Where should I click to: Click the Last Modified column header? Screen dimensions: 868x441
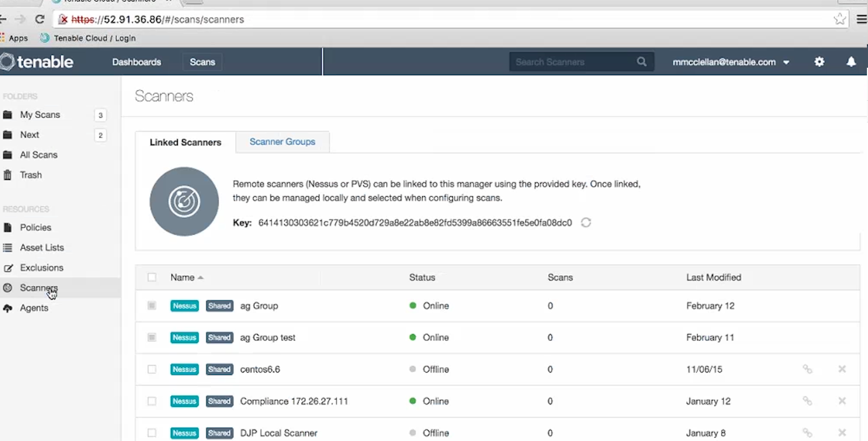(713, 277)
